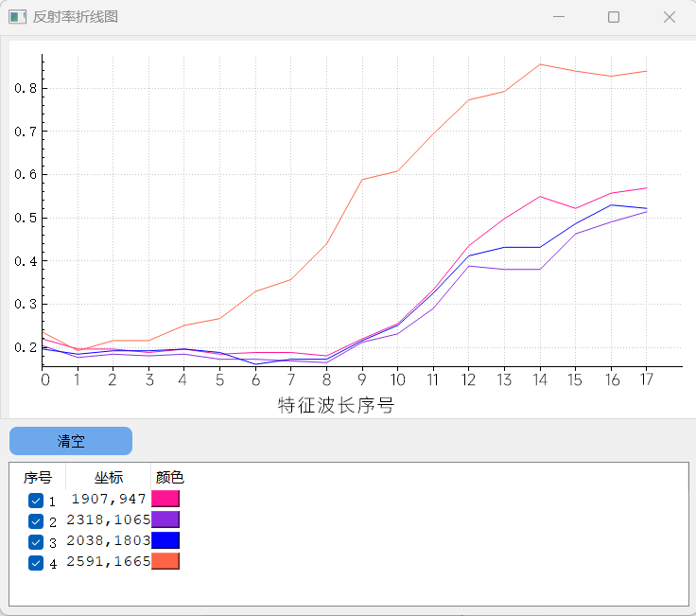Select the coordinate cell 2318,1065

(109, 519)
